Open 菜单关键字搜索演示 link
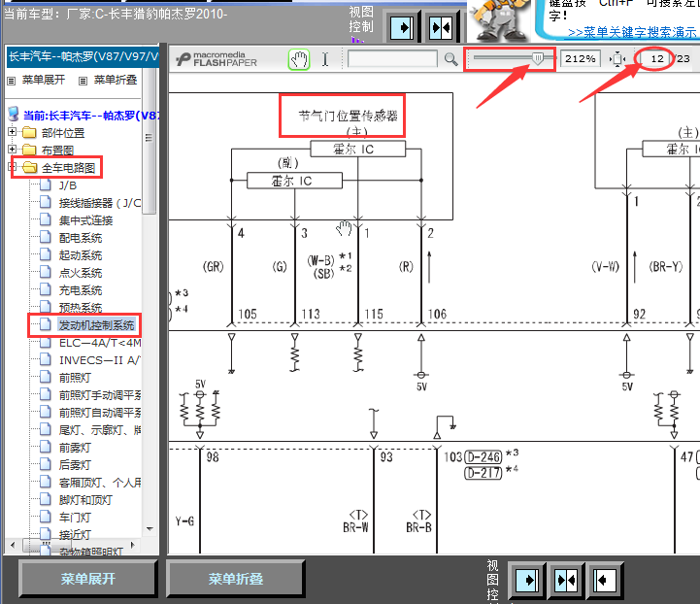700x604 pixels. [632, 32]
